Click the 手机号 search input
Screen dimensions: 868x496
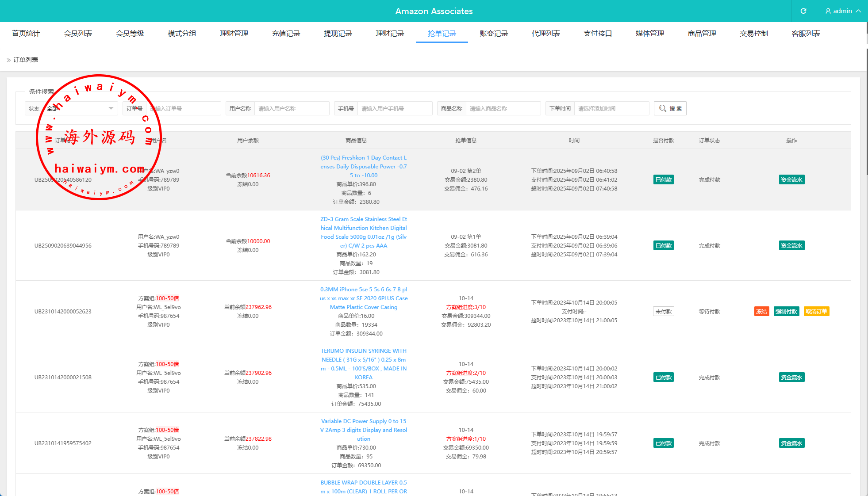[x=395, y=108]
